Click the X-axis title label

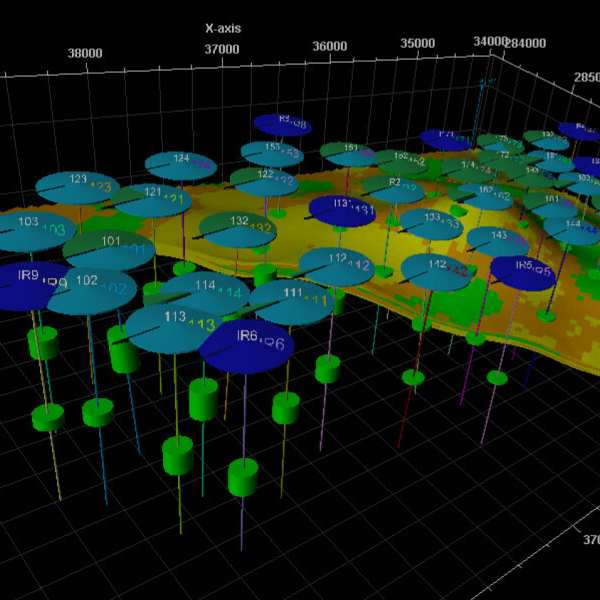(x=223, y=28)
